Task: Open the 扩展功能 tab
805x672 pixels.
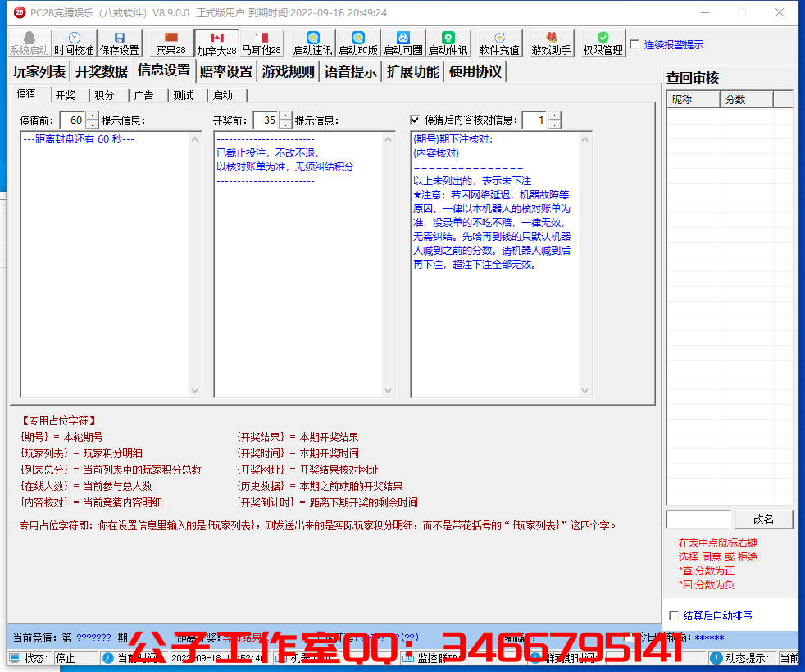Action: click(413, 71)
